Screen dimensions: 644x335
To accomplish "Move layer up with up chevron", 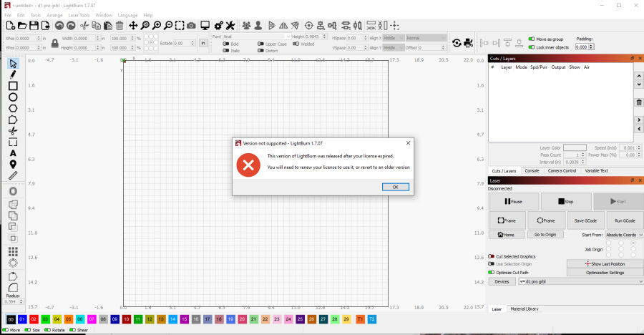I will [x=639, y=76].
